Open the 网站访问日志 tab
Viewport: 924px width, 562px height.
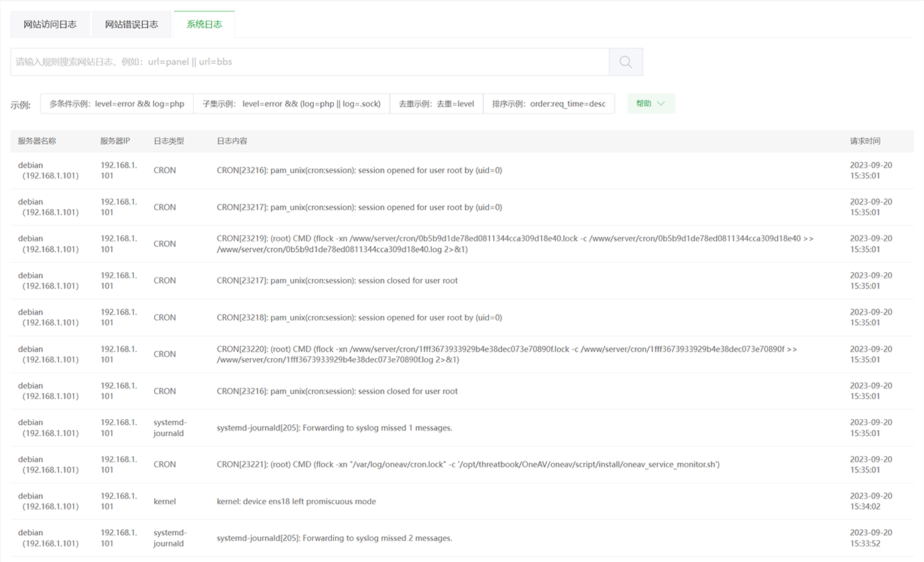50,25
